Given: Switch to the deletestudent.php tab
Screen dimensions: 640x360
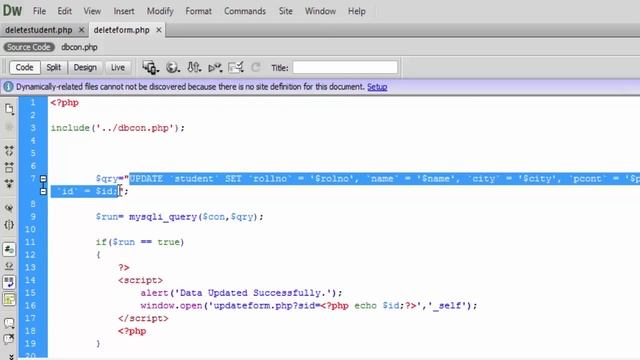Looking at the screenshot, I should tap(39, 30).
